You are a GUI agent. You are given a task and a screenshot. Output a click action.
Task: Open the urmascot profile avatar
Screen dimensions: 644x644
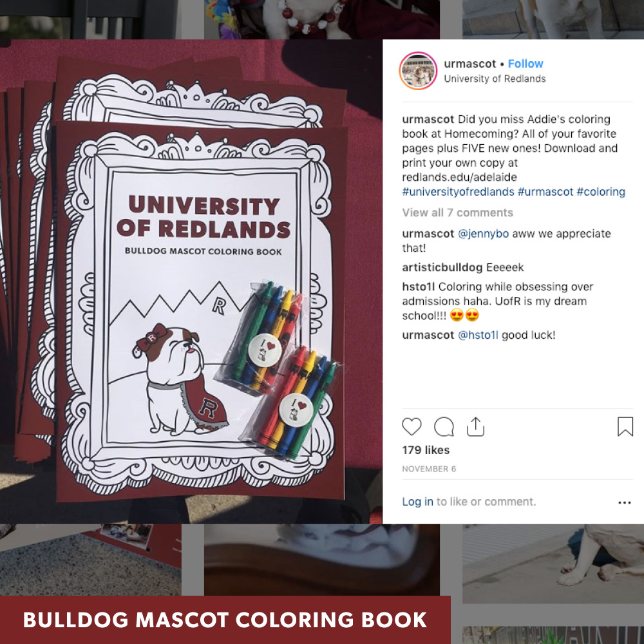pyautogui.click(x=418, y=71)
